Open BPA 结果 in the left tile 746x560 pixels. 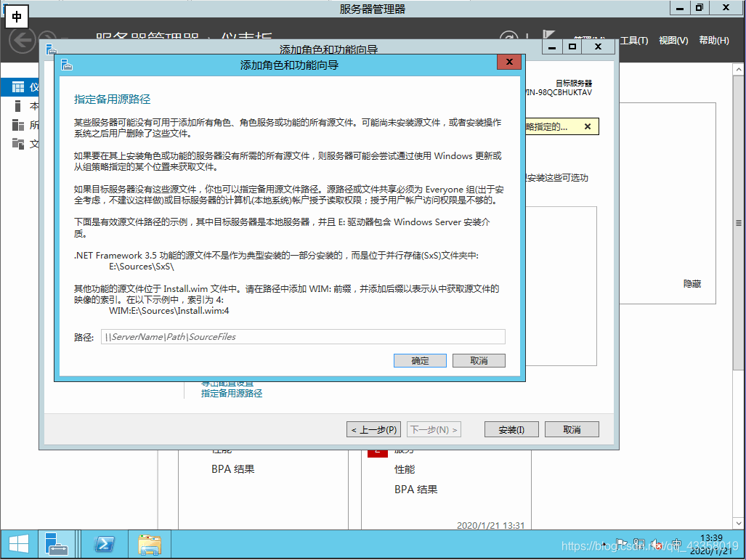tap(233, 469)
